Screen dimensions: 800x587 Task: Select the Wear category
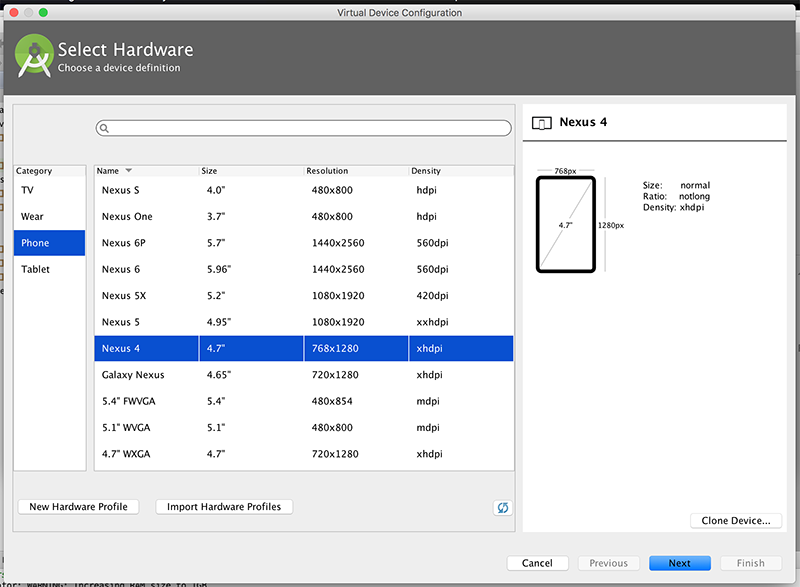tap(49, 216)
